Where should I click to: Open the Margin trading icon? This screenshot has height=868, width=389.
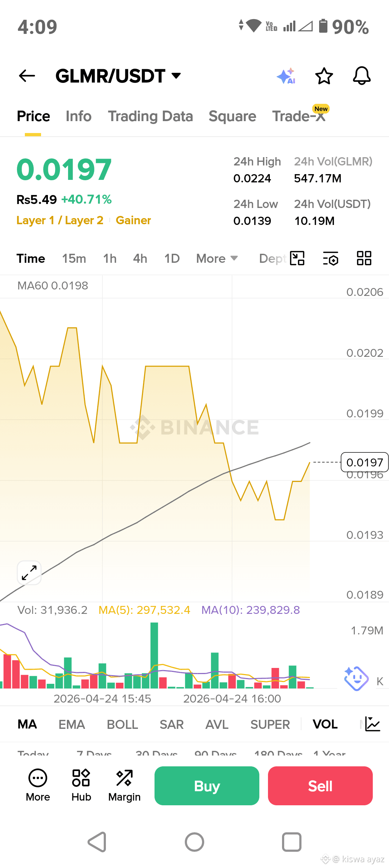[x=124, y=786]
